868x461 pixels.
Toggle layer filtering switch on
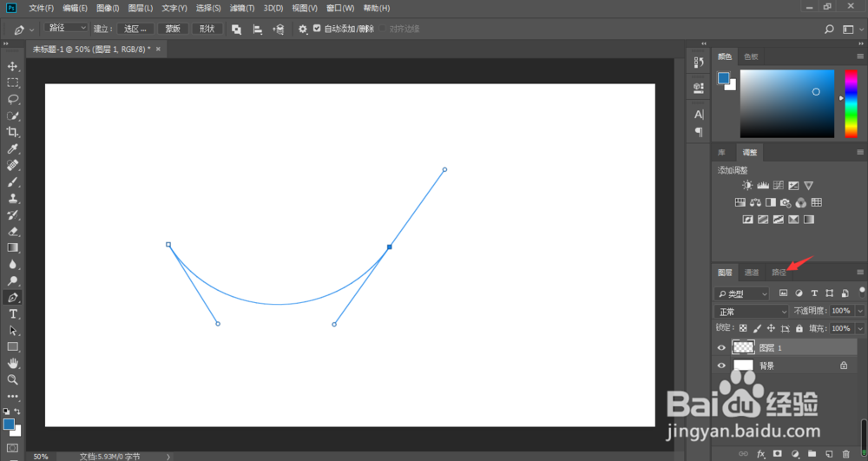pyautogui.click(x=862, y=292)
